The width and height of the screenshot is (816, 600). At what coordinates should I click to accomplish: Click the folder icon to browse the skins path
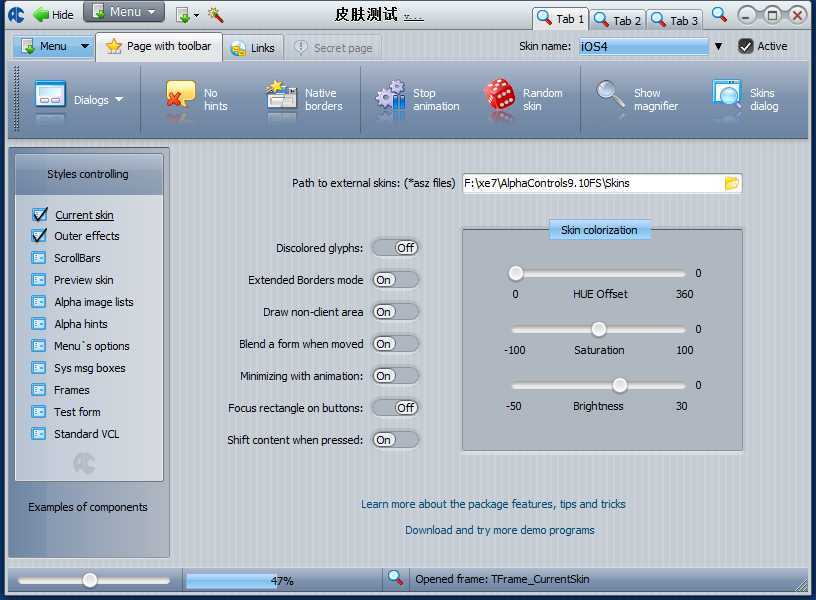[x=731, y=183]
